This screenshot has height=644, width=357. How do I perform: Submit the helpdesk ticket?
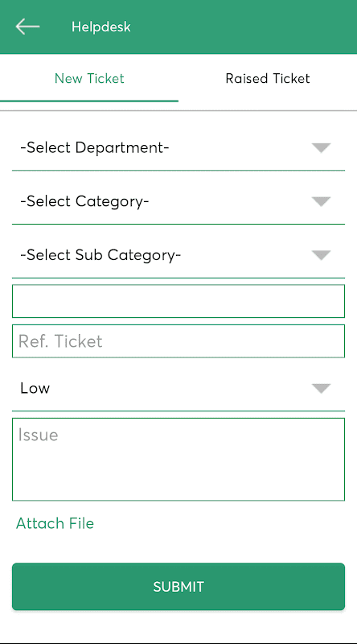[x=178, y=587]
